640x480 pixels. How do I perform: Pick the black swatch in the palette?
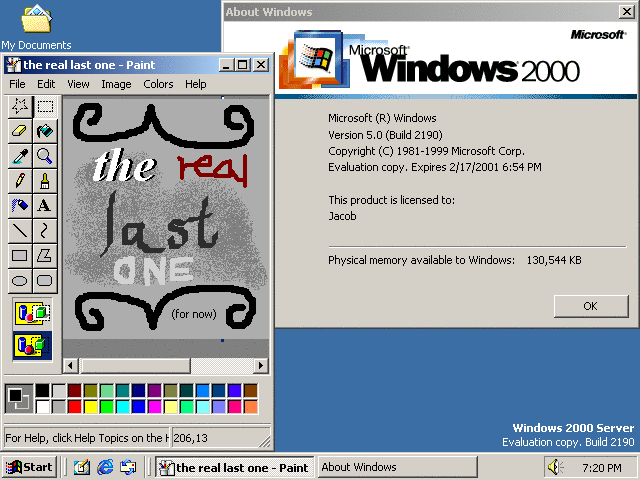click(42, 391)
